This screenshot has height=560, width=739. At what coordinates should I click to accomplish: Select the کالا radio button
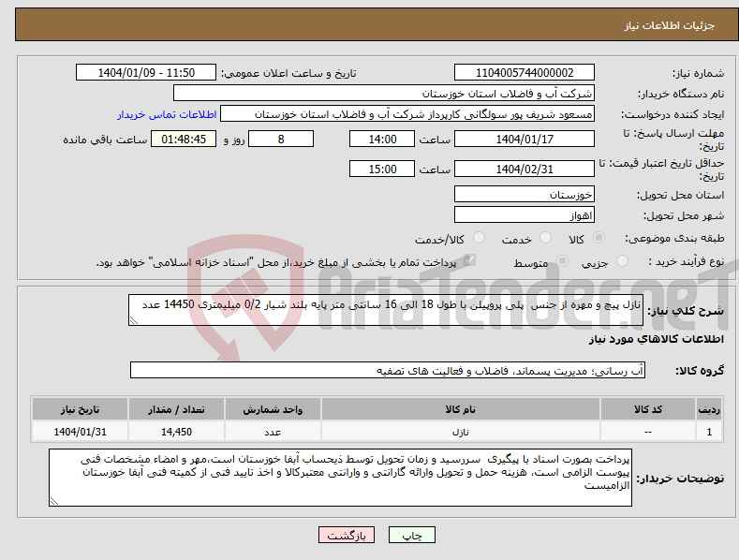click(x=599, y=238)
